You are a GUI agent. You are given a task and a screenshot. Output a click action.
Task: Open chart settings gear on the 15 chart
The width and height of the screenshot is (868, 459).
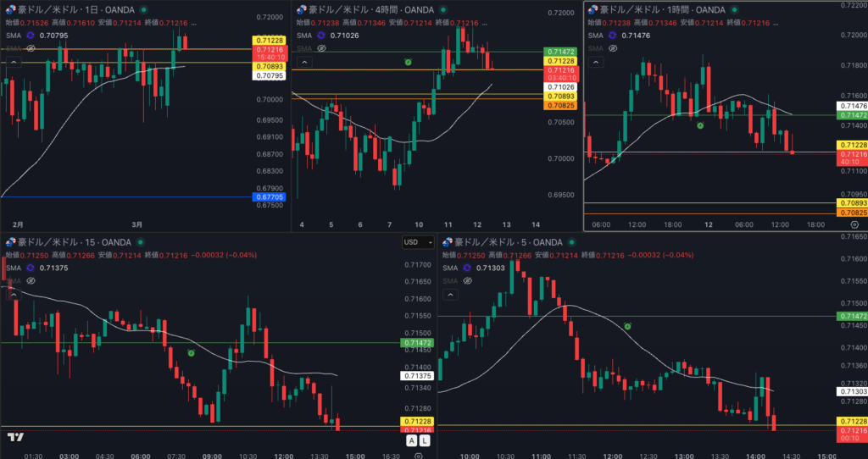pos(419,456)
